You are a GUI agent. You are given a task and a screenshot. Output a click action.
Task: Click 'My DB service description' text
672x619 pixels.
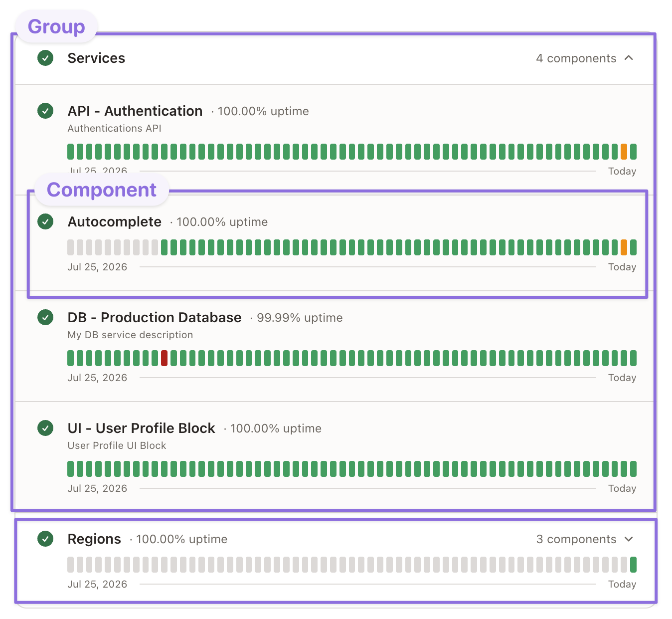click(x=130, y=335)
